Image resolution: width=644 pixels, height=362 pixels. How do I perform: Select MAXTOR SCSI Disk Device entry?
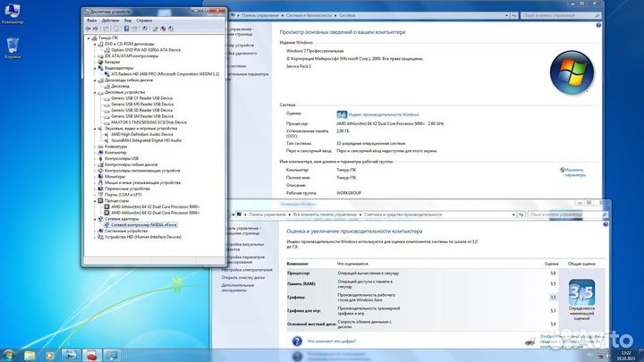tap(148, 122)
